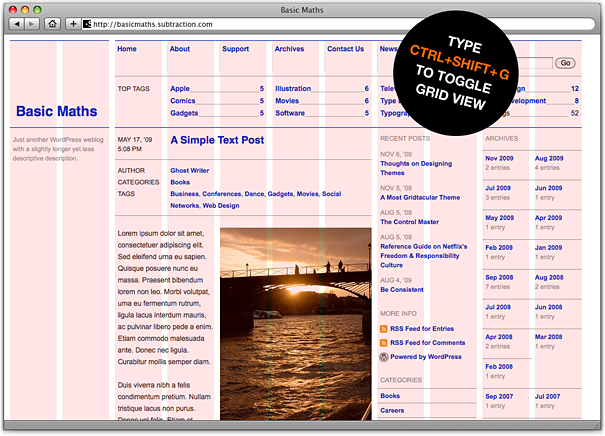Click the site favicon in address bar

pos(87,24)
